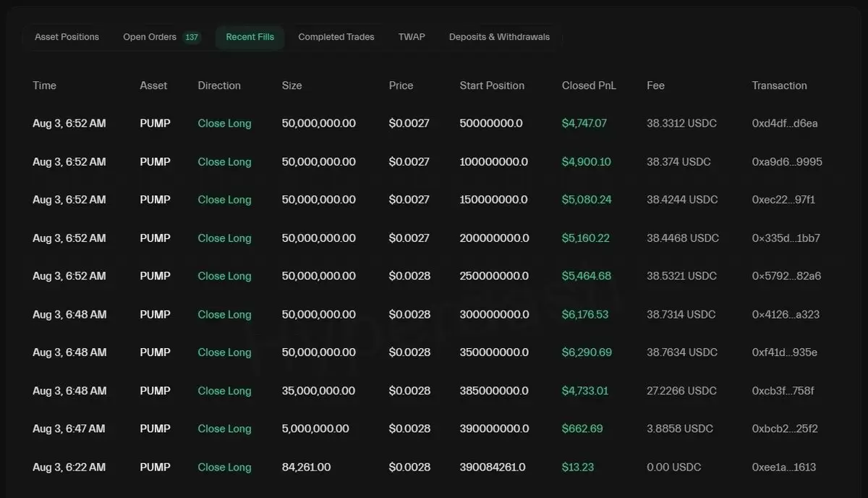View transaction 0xf41d...935e

[785, 353]
